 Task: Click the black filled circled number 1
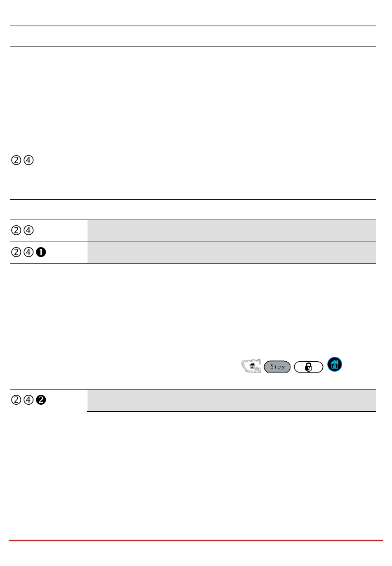[x=41, y=252]
